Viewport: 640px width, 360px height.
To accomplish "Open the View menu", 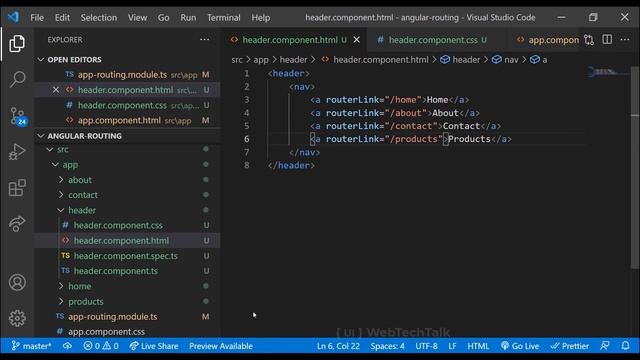I will pos(137,18).
